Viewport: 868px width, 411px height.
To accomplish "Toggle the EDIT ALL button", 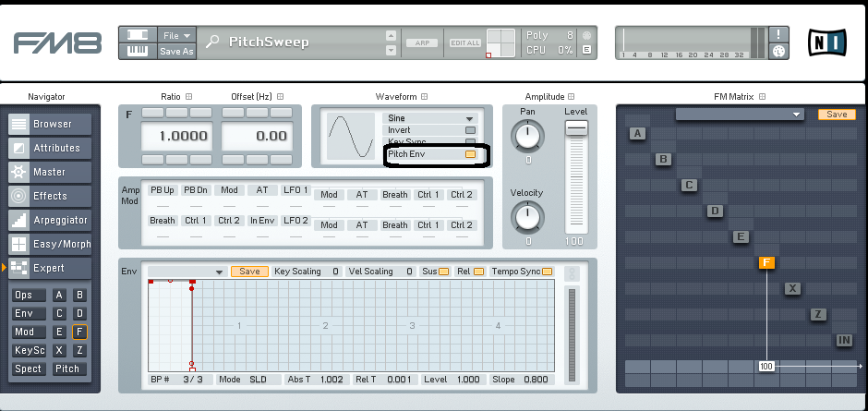I will point(465,42).
